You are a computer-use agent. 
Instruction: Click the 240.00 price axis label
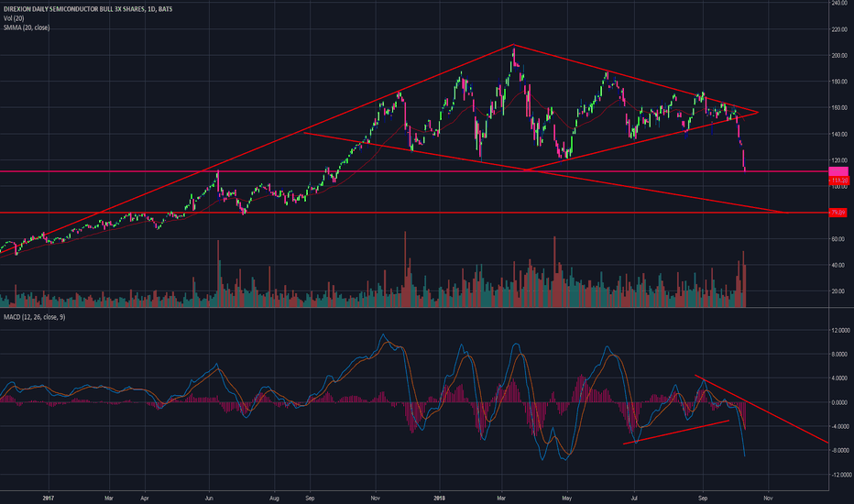click(x=839, y=3)
